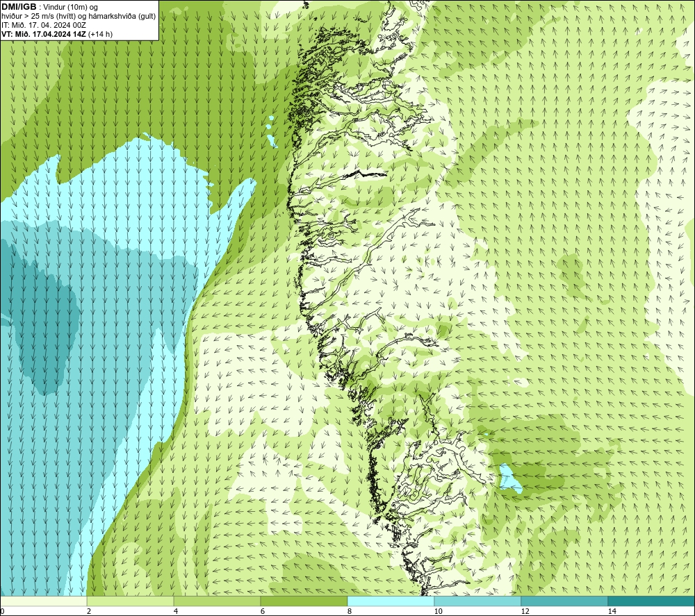Screen dimensions: 695x616
Task: Click the legend label '10'
Action: [x=438, y=611]
